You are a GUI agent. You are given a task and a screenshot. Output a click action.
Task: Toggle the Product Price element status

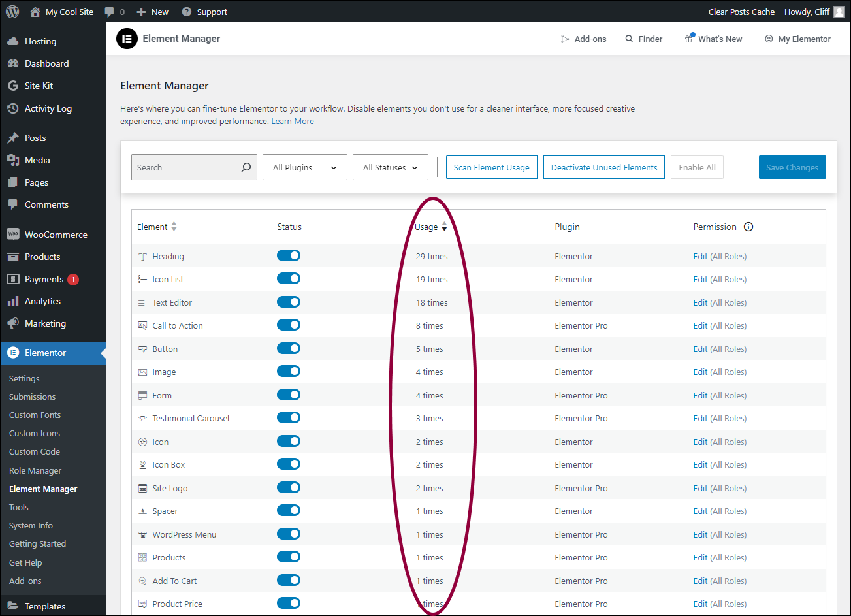point(289,603)
